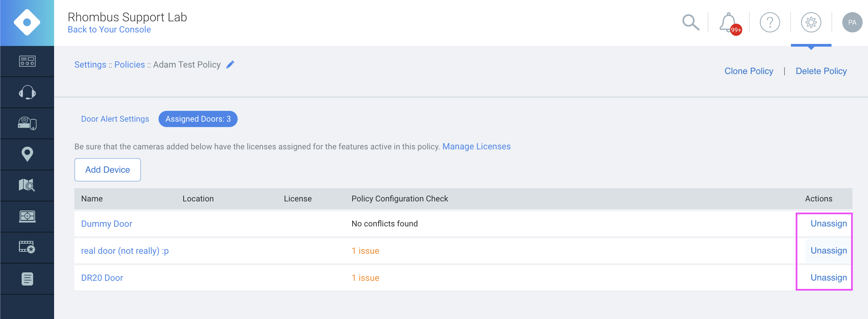This screenshot has height=319, width=868.
Task: Unassign the Dummy Door device
Action: tap(829, 223)
